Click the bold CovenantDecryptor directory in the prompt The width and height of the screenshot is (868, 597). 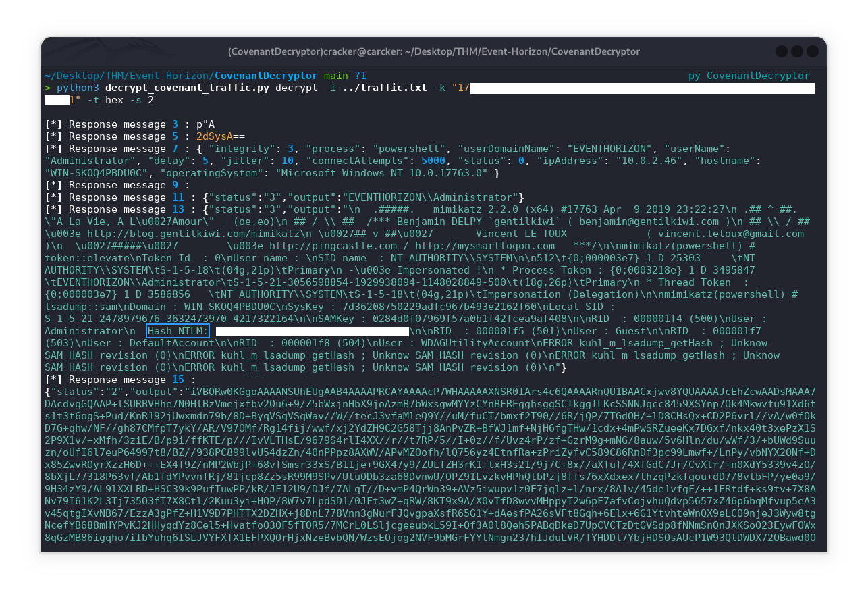(x=266, y=76)
